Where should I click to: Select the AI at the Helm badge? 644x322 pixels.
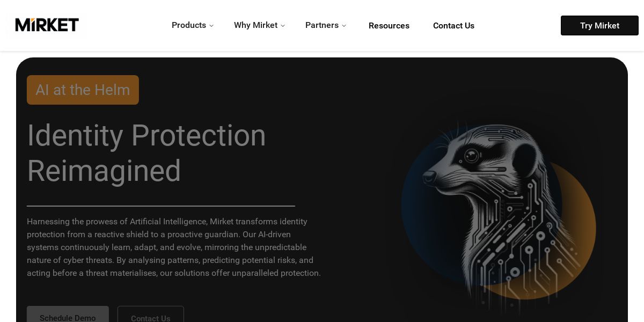click(x=83, y=90)
